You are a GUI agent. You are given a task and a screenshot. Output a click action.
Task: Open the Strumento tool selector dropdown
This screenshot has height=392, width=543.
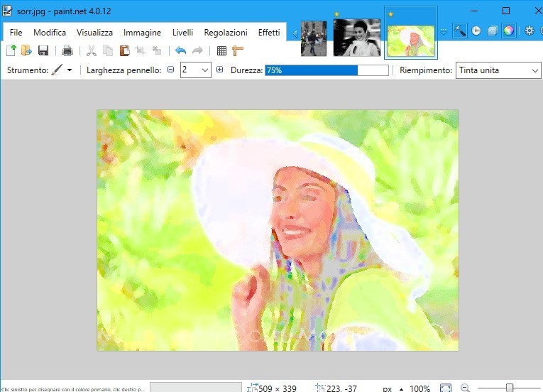click(x=62, y=70)
